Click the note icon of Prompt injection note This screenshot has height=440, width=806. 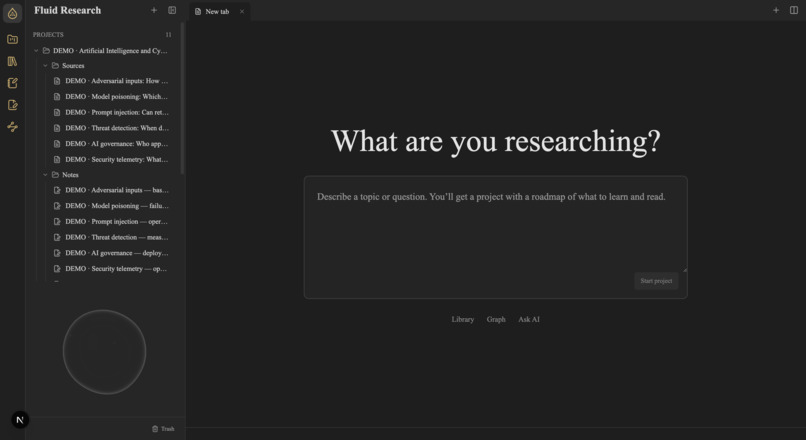pyautogui.click(x=57, y=222)
